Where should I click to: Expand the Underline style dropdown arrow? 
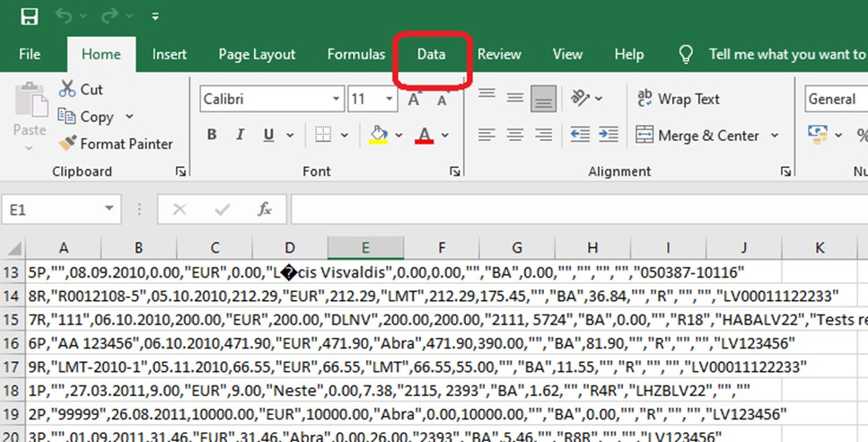290,135
